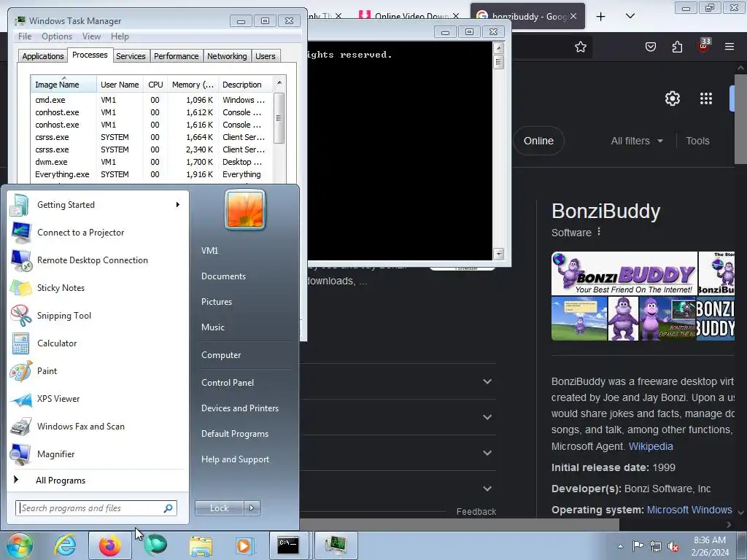The width and height of the screenshot is (747, 560).
Task: Click the network tray icon
Action: click(656, 546)
